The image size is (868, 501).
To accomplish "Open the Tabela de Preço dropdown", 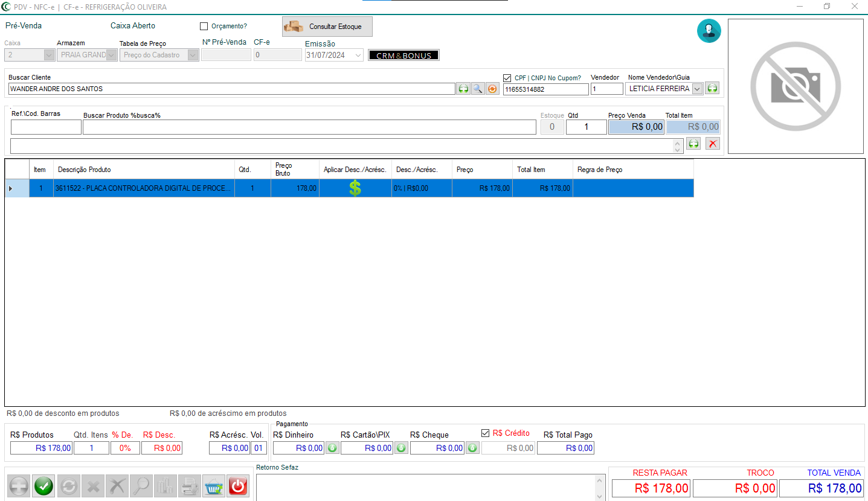I will 193,55.
